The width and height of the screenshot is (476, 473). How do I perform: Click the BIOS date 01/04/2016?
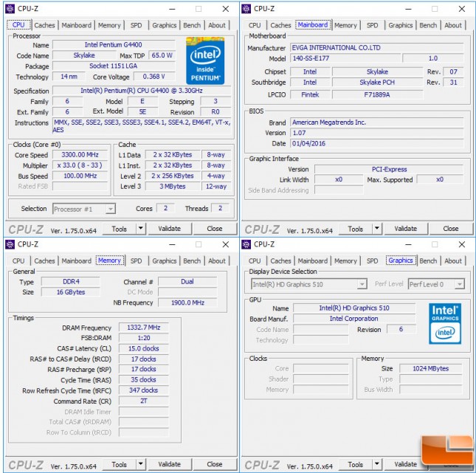coord(377,143)
